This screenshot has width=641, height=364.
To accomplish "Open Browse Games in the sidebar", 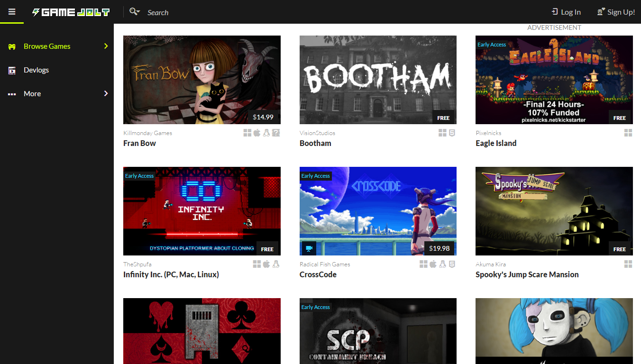I will [57, 46].
